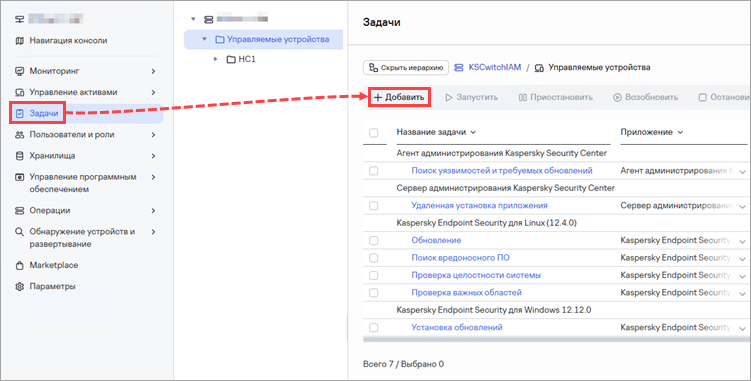Check the Проверка целостности системы task
The height and width of the screenshot is (381, 751).
click(374, 275)
